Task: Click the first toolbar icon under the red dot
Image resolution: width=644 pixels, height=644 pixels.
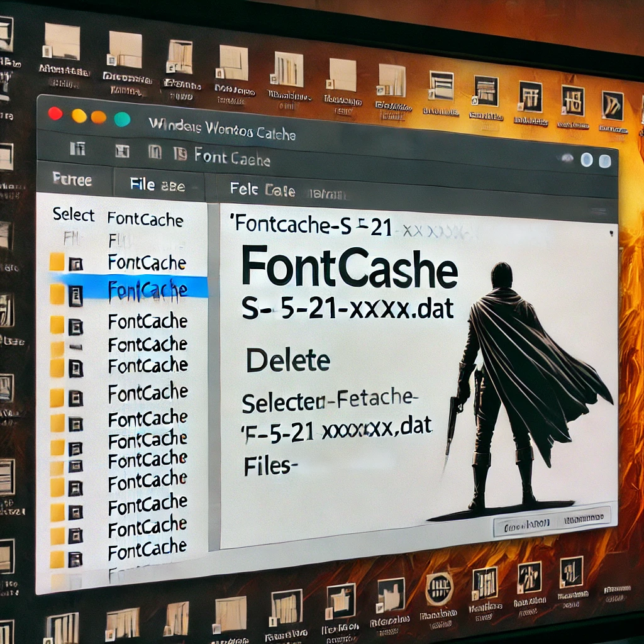Action: coord(77,148)
